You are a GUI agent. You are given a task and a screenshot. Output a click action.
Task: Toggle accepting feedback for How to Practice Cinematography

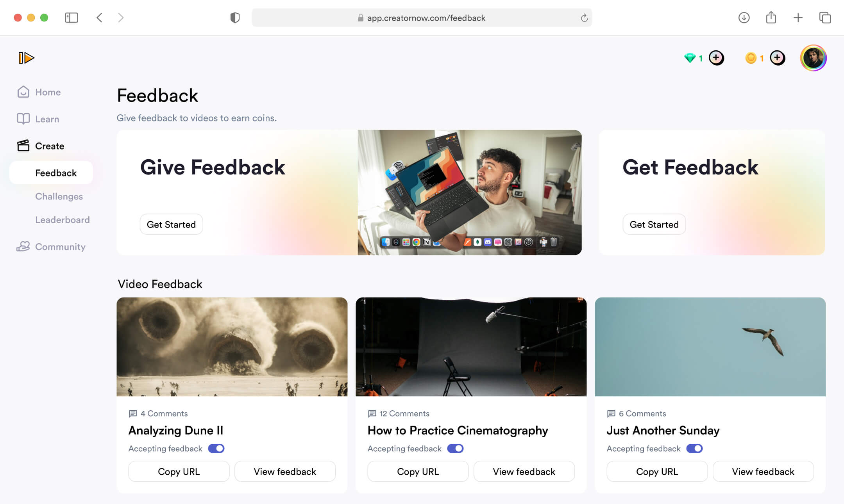pos(455,448)
